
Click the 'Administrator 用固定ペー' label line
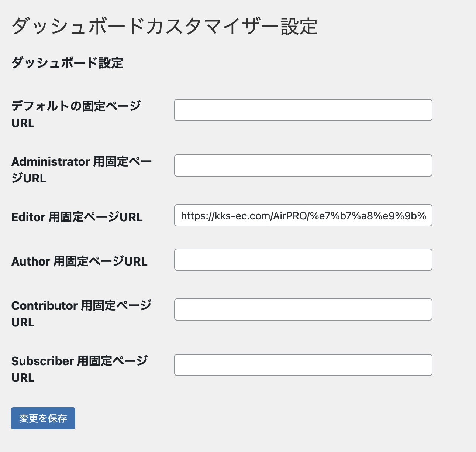[x=82, y=161]
